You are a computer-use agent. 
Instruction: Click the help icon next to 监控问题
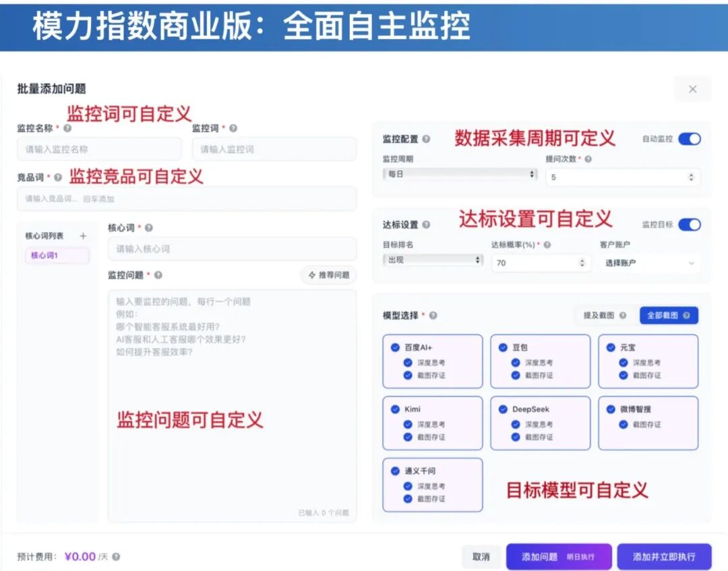(x=158, y=275)
